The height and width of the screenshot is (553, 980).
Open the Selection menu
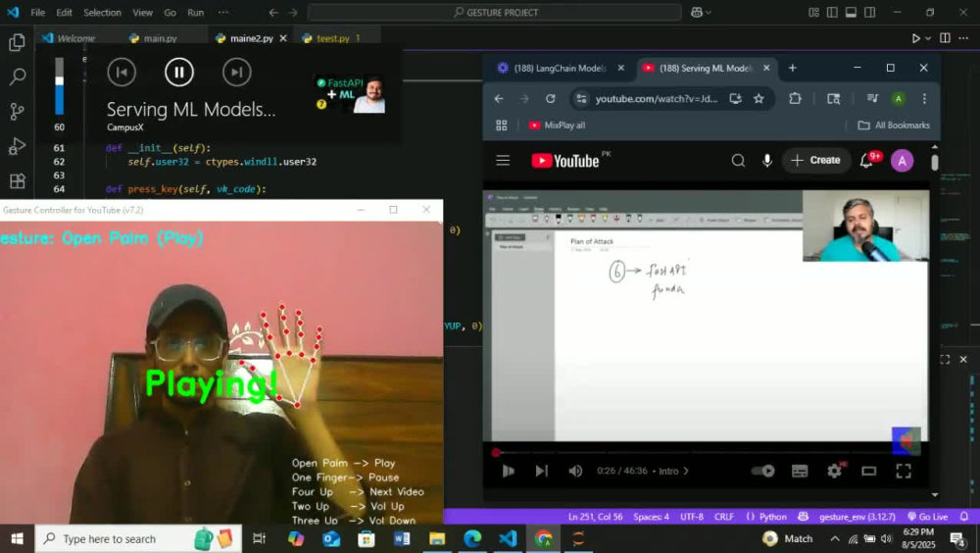click(x=102, y=13)
